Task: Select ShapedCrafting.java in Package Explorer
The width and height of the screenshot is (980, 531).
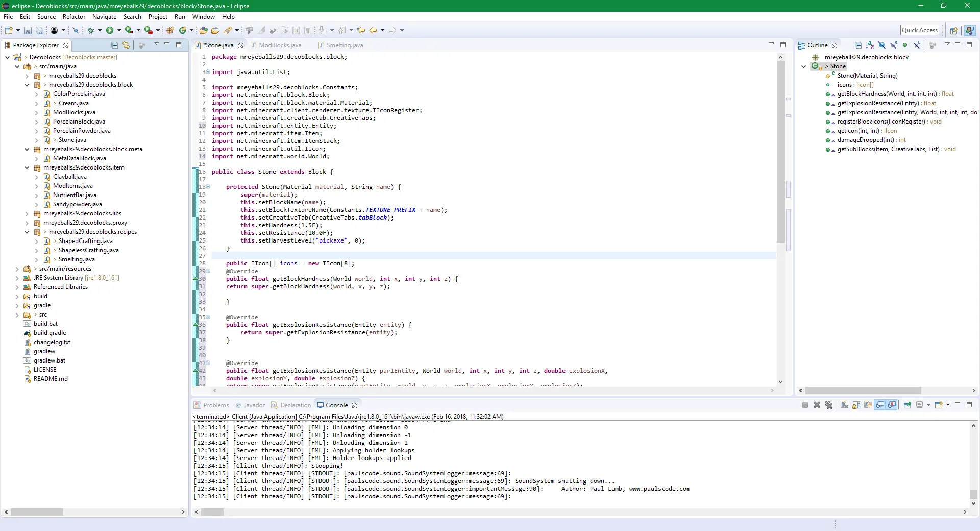Action: coord(85,241)
